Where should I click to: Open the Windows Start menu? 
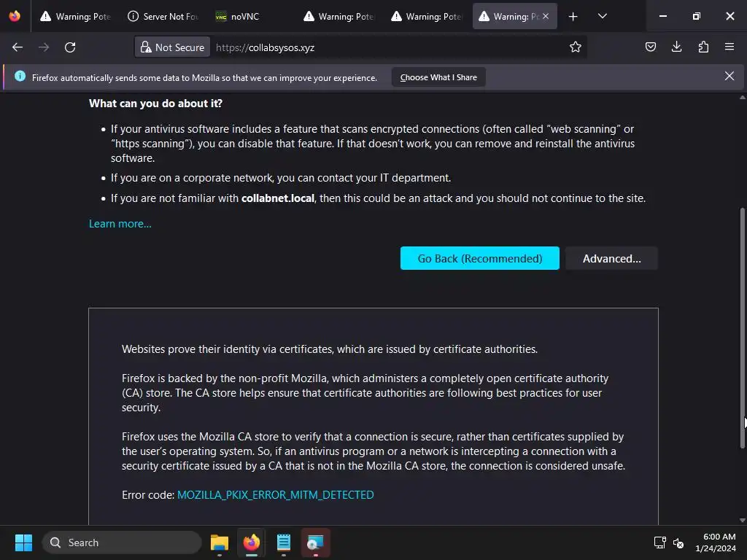tap(23, 542)
